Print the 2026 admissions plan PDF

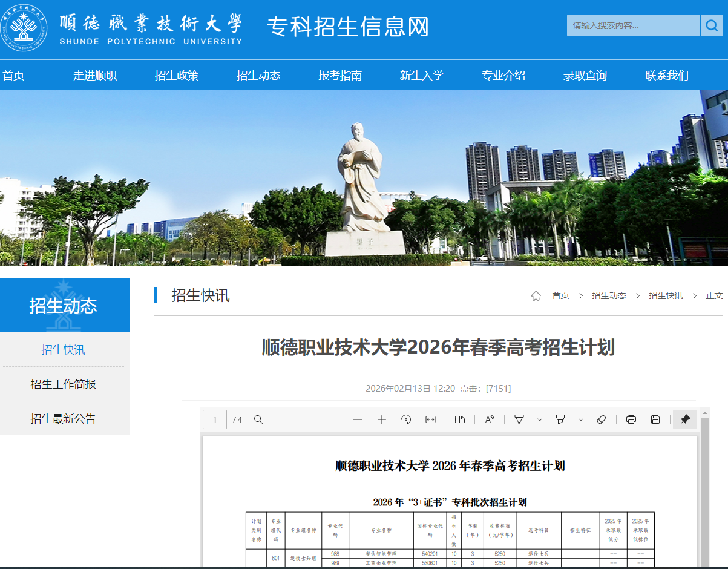pyautogui.click(x=631, y=419)
